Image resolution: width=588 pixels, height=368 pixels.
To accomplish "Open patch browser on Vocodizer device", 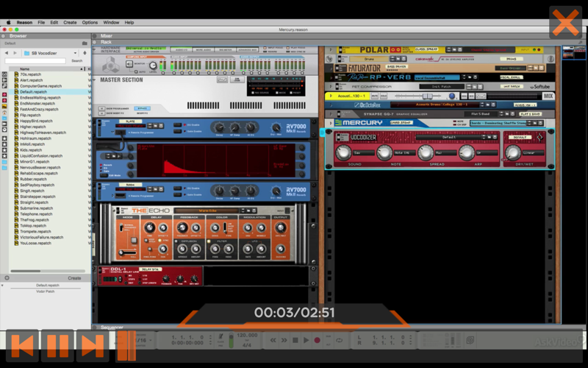I will (x=489, y=138).
